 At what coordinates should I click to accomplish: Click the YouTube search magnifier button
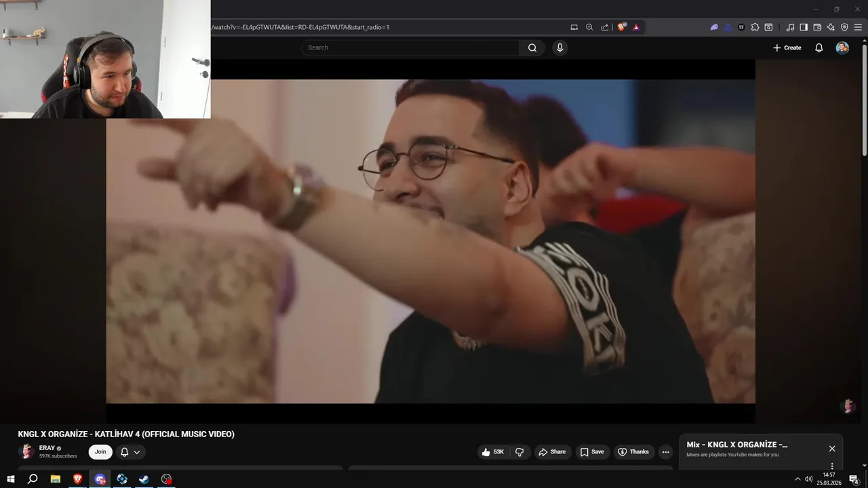tap(532, 47)
